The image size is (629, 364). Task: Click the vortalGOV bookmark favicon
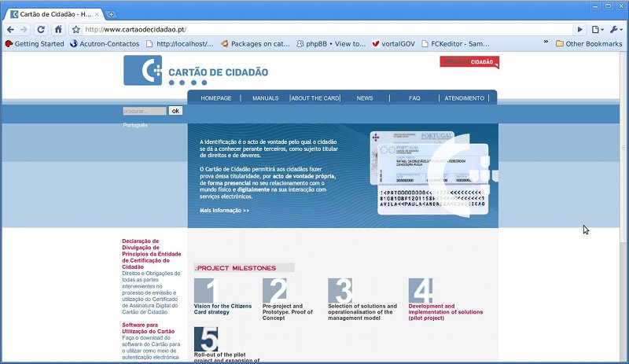click(x=376, y=44)
